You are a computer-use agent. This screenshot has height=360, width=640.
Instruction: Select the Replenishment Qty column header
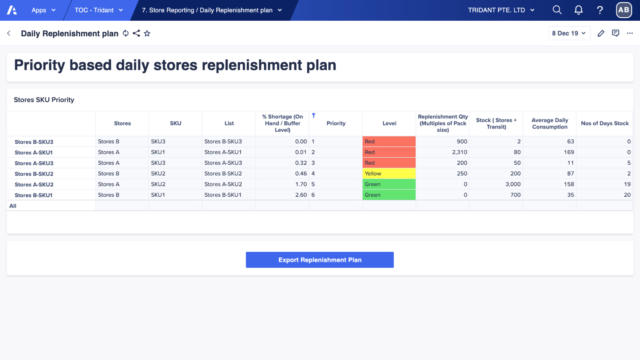tap(442, 123)
